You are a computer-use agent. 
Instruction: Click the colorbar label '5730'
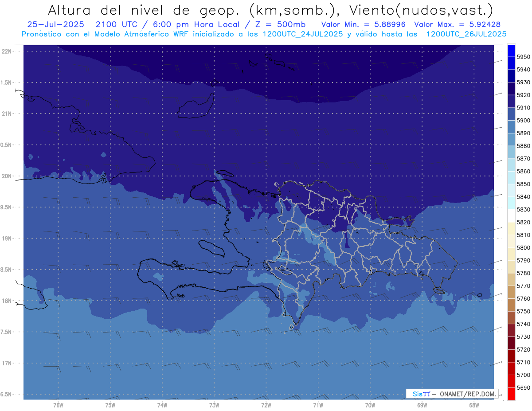523,337
